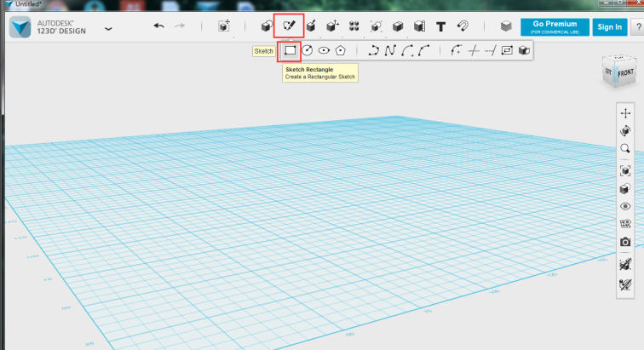644x350 pixels.
Task: Redo the last undone action
Action: tap(180, 26)
